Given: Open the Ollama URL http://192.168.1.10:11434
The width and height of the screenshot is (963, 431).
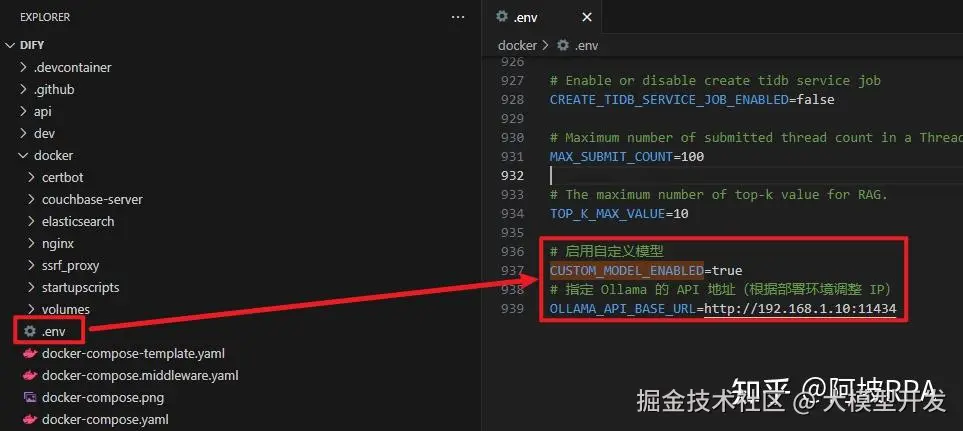Looking at the screenshot, I should [x=800, y=308].
